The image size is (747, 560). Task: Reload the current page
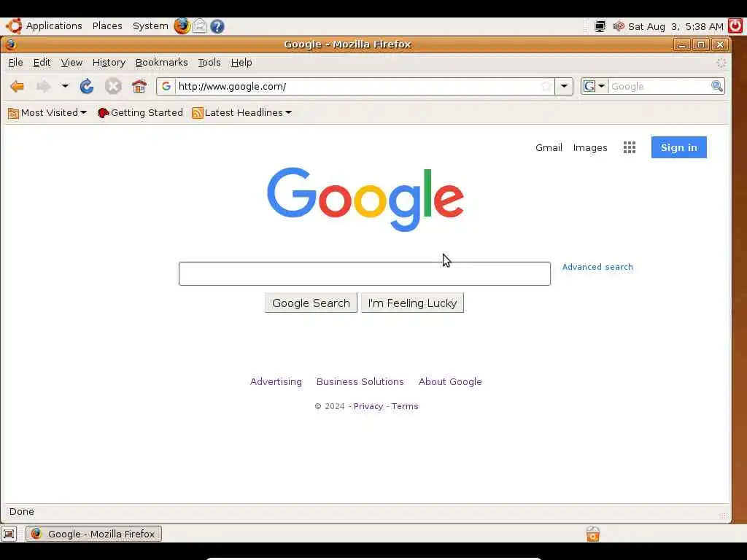pyautogui.click(x=87, y=86)
